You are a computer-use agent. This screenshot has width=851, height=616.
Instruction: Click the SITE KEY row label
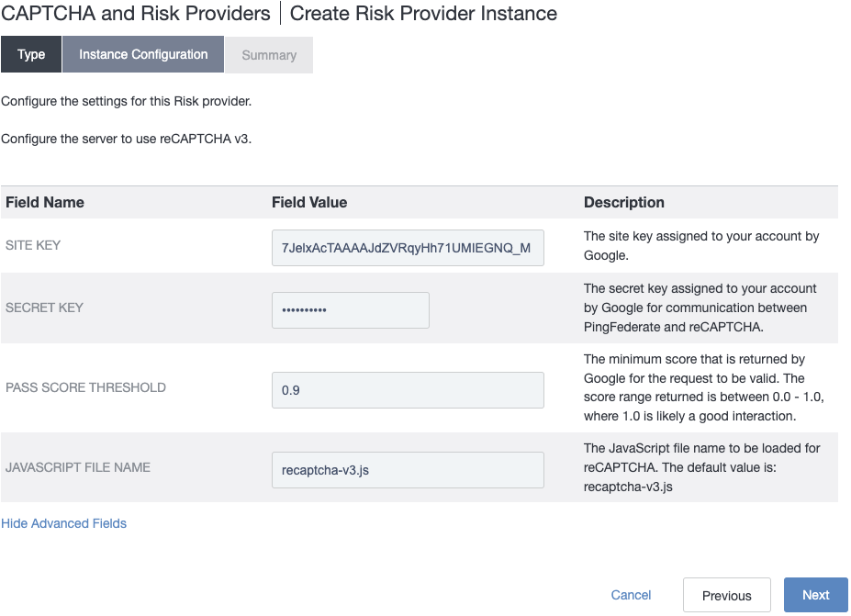point(32,245)
